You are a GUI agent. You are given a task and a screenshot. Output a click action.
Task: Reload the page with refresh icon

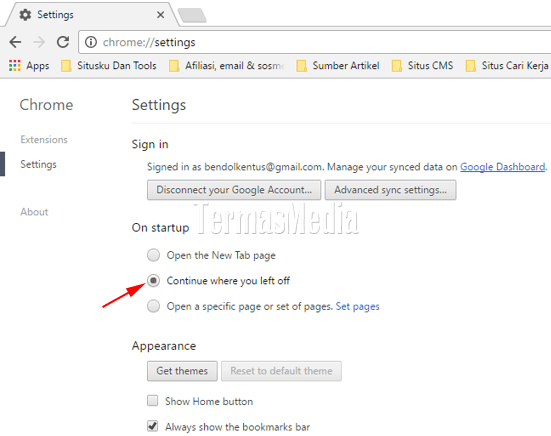(63, 42)
